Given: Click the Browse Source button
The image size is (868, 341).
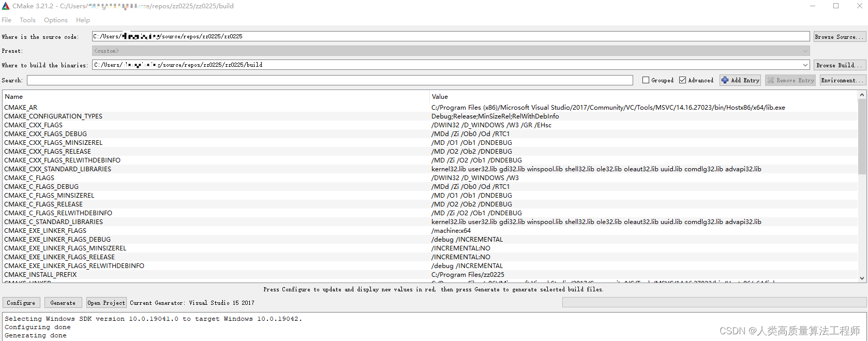Looking at the screenshot, I should [x=840, y=37].
